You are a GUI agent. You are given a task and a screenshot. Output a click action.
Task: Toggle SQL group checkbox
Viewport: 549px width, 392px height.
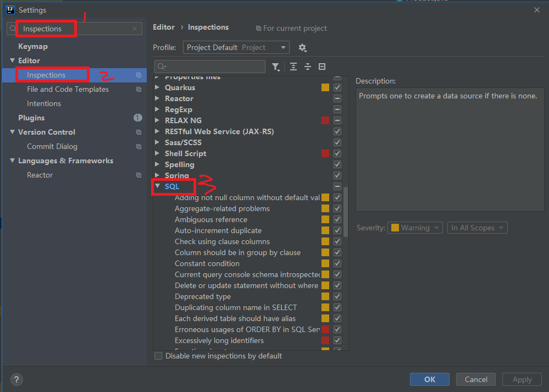point(337,186)
